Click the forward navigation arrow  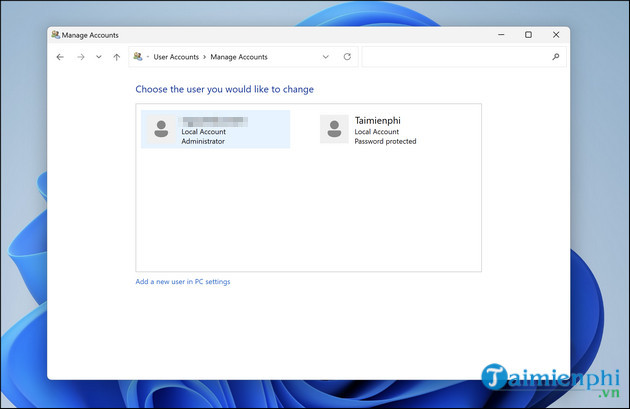81,57
